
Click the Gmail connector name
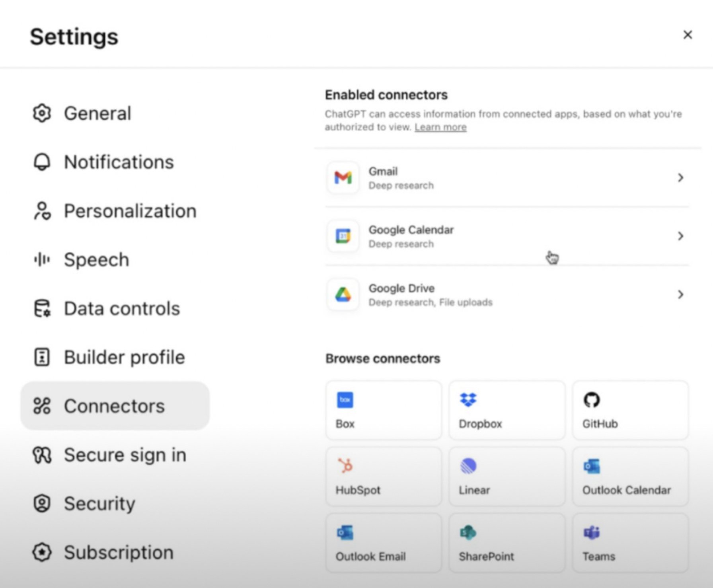(383, 171)
